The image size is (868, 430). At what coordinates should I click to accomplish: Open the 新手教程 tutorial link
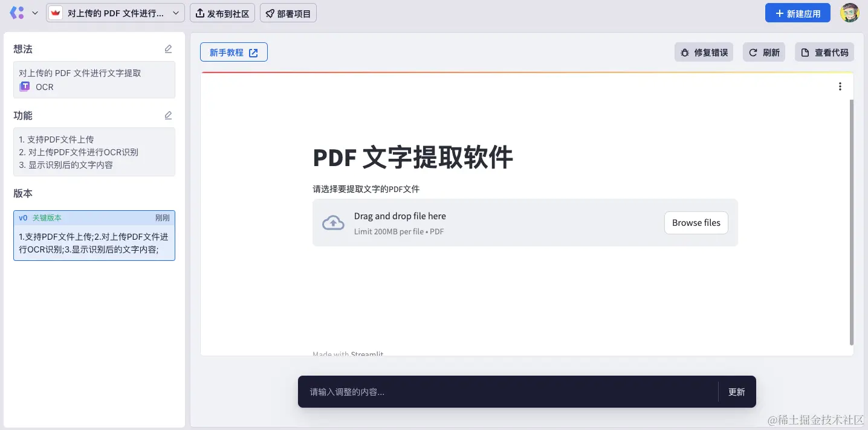[x=233, y=53]
